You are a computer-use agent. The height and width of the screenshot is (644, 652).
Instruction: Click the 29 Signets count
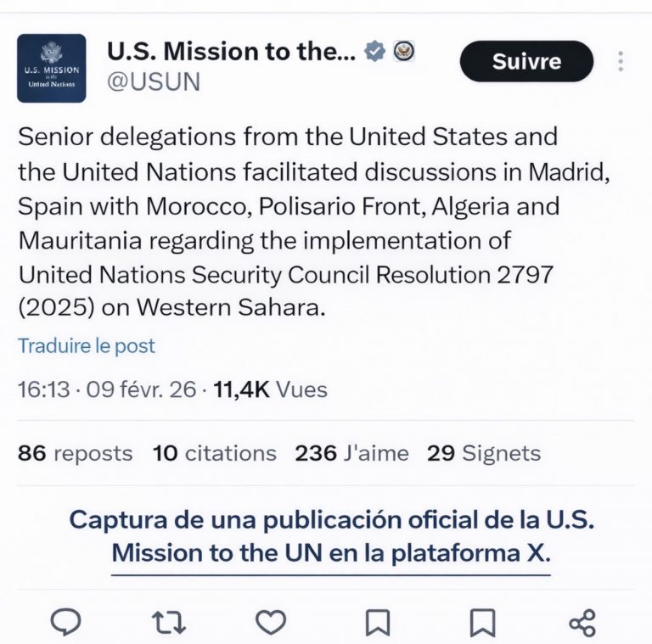pos(483,453)
